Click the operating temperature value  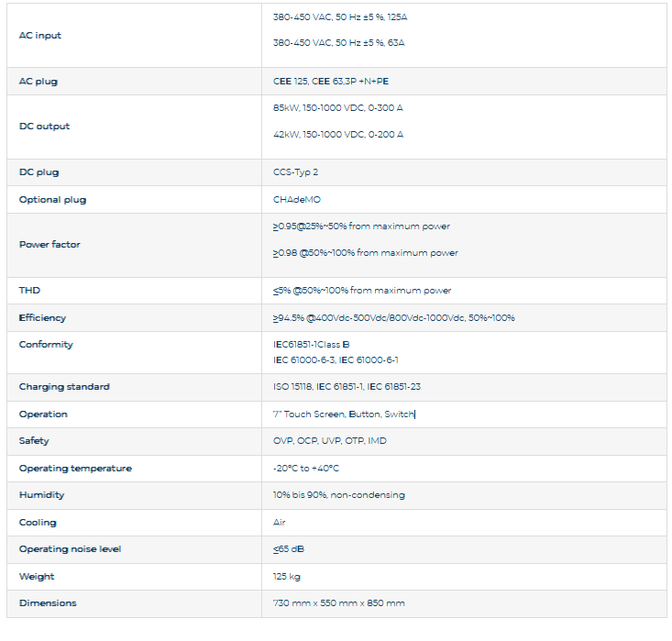305,469
